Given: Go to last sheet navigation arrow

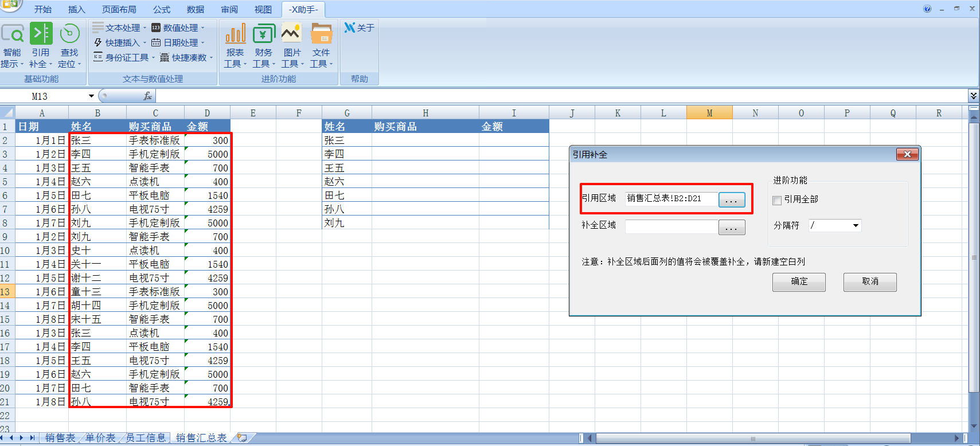Looking at the screenshot, I should coord(32,438).
